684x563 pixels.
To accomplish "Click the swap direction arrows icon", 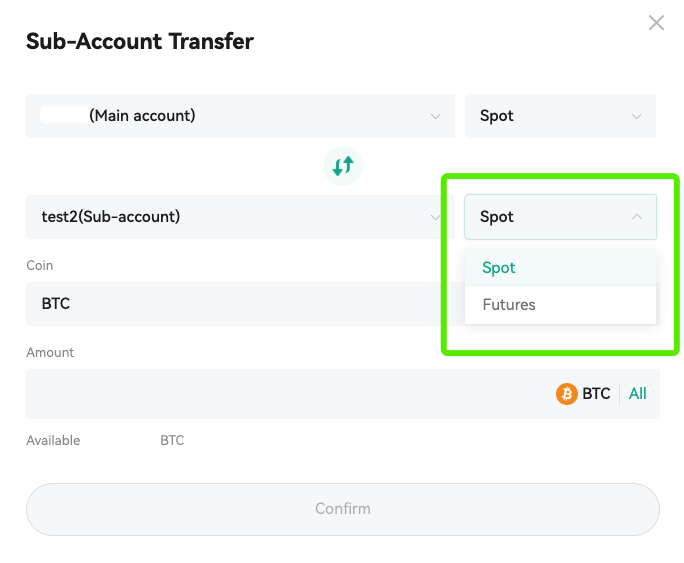I will click(x=343, y=166).
